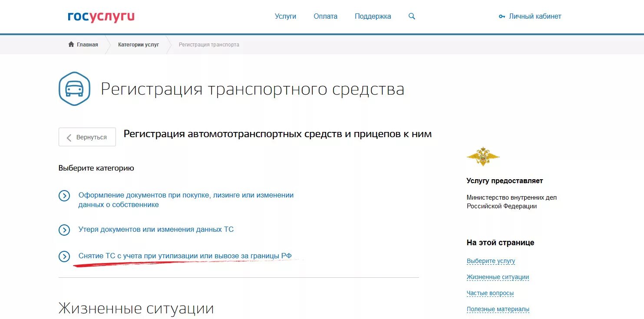644x319 pixels.
Task: Click arrow icon beside Оформление документов
Action: click(x=64, y=196)
